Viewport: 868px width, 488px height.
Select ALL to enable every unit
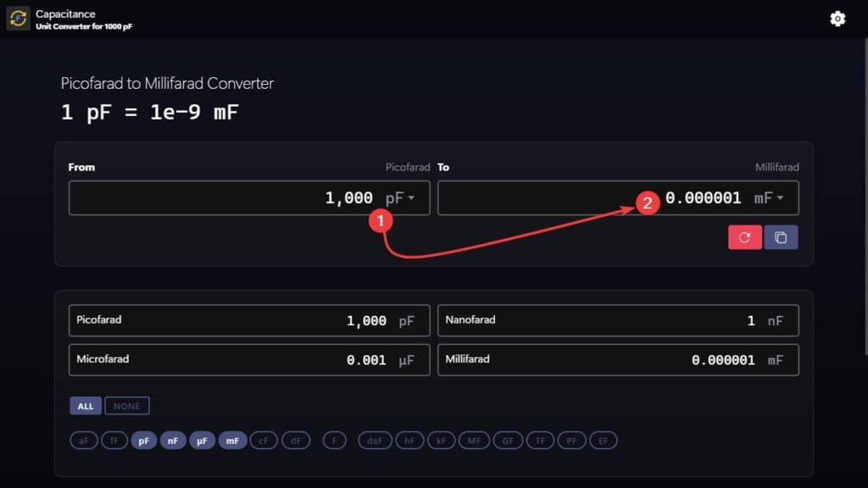point(85,406)
